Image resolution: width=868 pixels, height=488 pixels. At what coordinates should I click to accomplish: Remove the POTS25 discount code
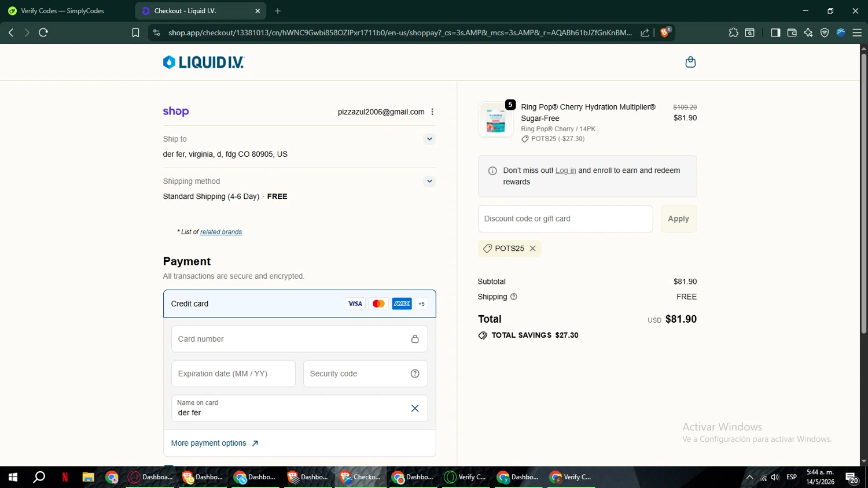533,248
